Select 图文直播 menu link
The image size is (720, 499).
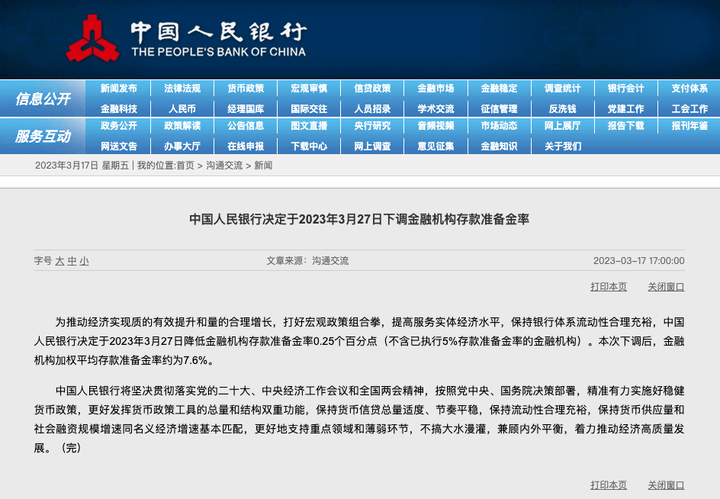pyautogui.click(x=309, y=126)
